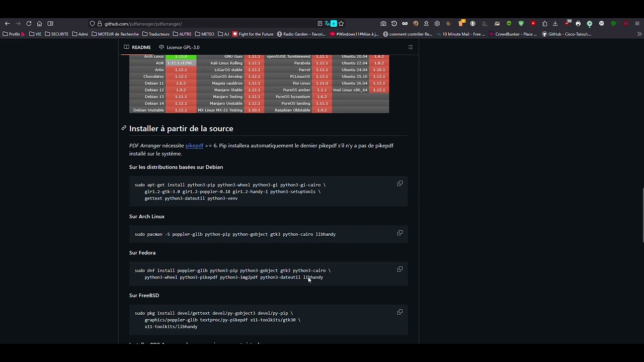
Task: Open the red YouTube extension icon
Action: pyautogui.click(x=533, y=24)
